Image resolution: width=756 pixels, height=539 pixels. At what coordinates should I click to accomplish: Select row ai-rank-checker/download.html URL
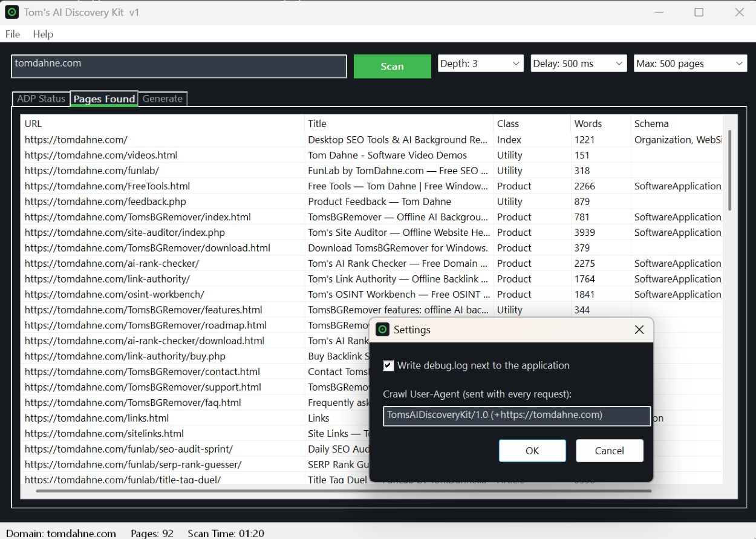[145, 341]
